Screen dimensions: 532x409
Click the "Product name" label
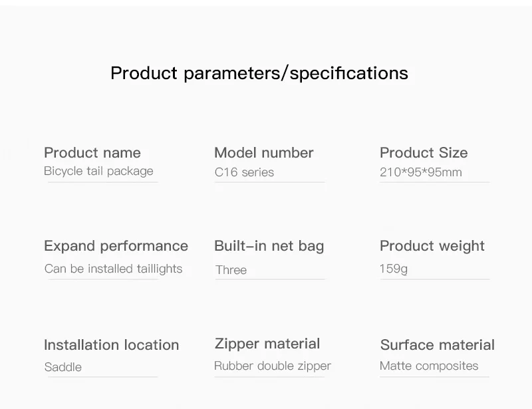(x=92, y=152)
